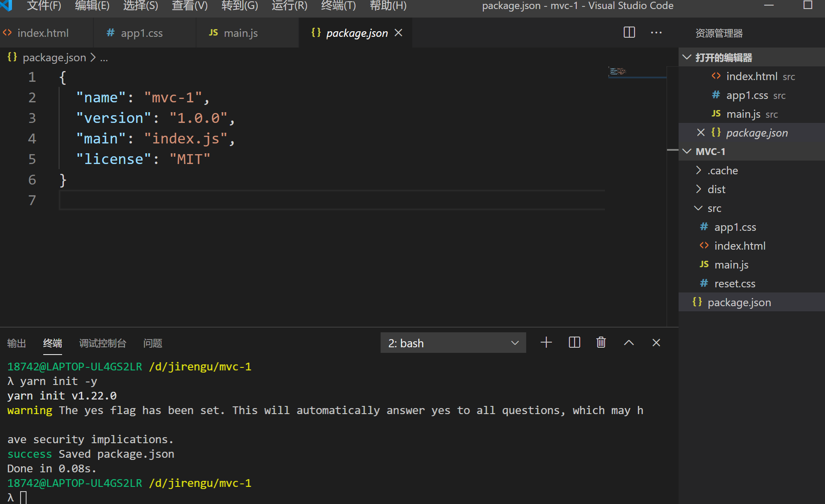The width and height of the screenshot is (825, 504).
Task: Switch to the 问题 panel tab
Action: pyautogui.click(x=152, y=343)
